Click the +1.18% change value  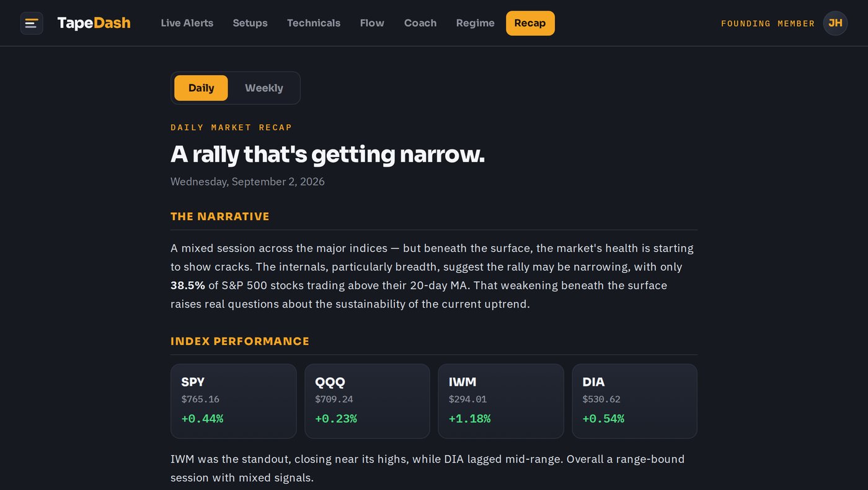469,419
